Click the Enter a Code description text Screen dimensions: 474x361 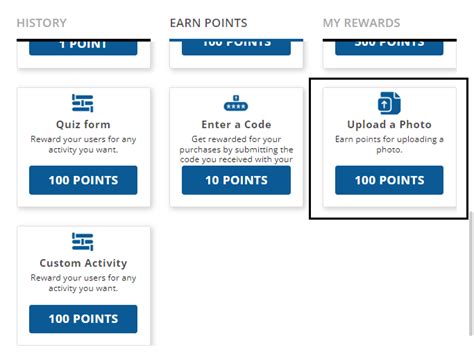pos(236,149)
